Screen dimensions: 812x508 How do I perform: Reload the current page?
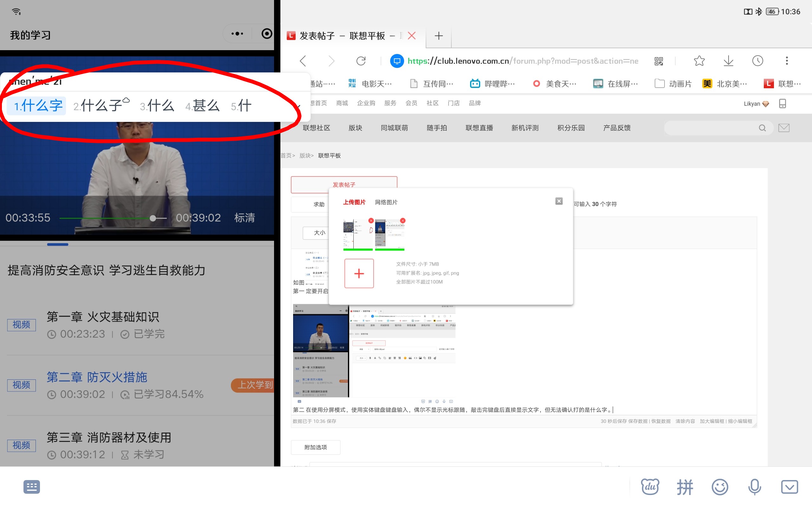[361, 61]
